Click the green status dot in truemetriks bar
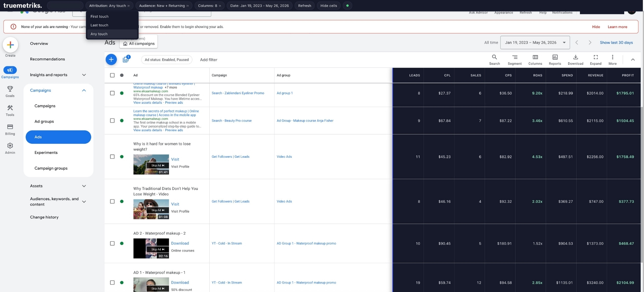 [347, 6]
